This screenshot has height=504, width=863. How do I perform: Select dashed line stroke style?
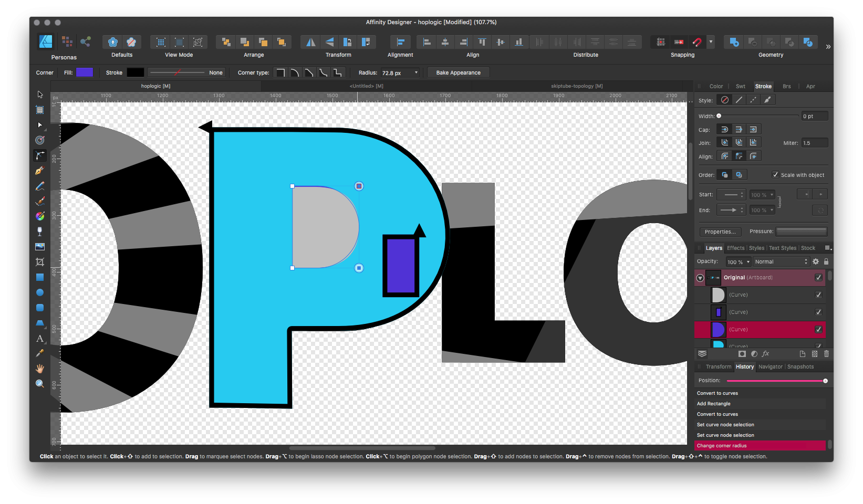tap(753, 100)
